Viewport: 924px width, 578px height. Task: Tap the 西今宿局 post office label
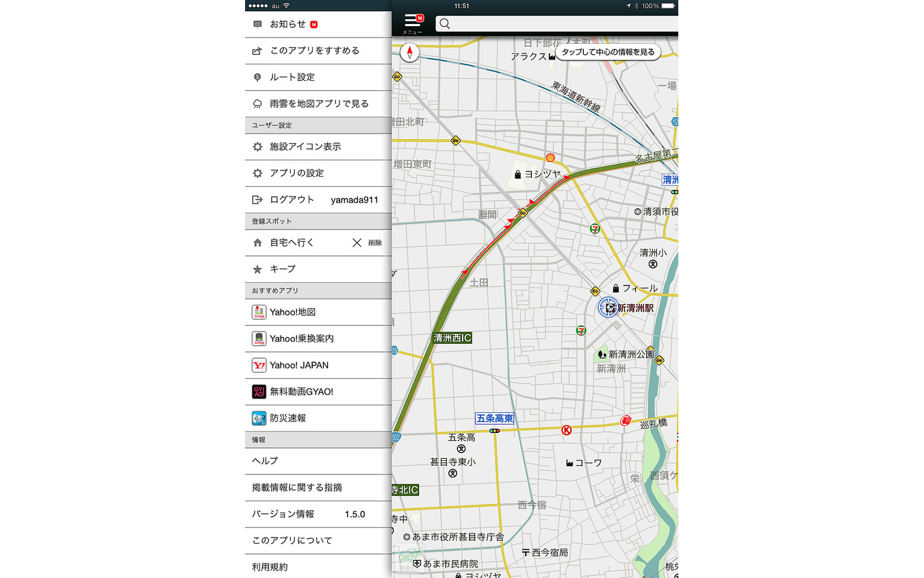click(x=545, y=552)
